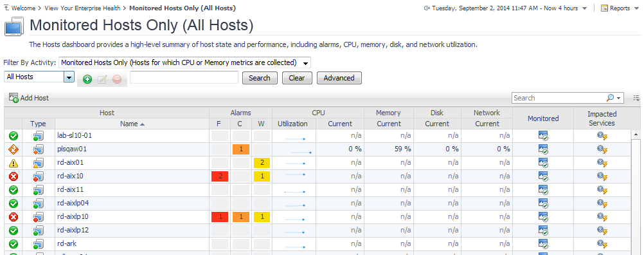The width and height of the screenshot is (644, 255).
Task: Click Impacted Services icon for rd-aixlp04
Action: (602, 203)
